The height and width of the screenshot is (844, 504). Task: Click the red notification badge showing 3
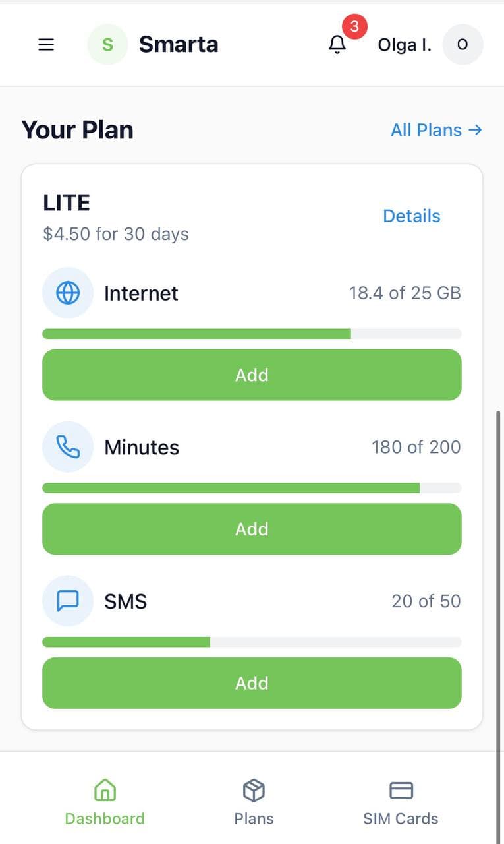click(354, 26)
